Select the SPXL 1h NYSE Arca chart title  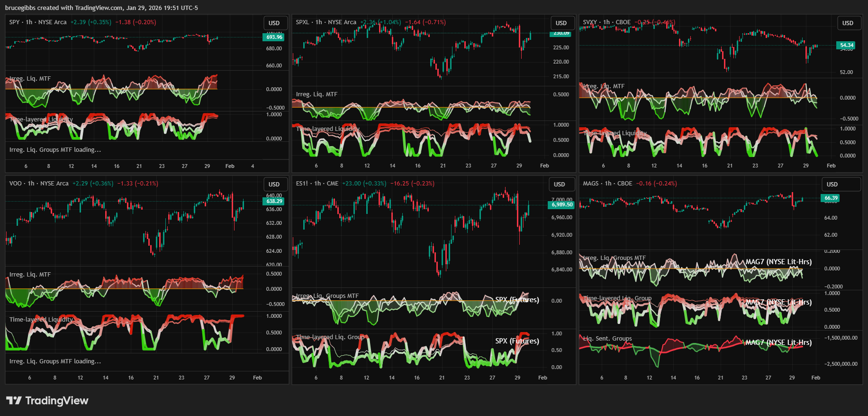326,22
